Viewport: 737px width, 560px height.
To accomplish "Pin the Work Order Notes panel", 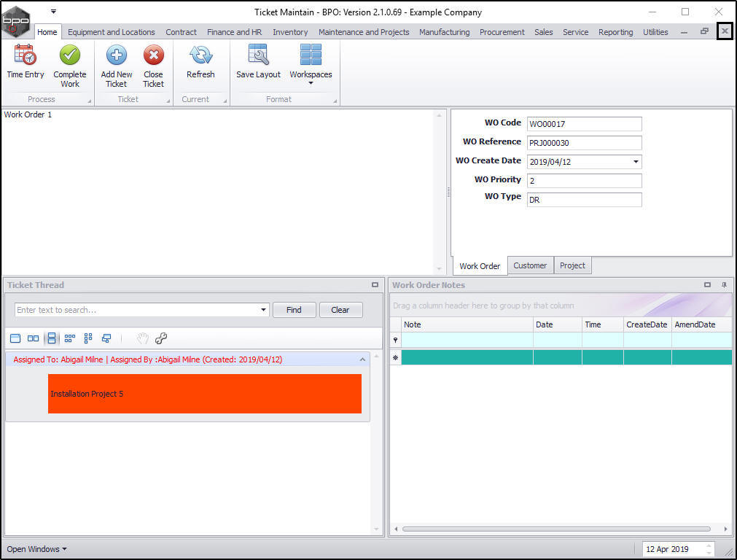I will [x=724, y=285].
